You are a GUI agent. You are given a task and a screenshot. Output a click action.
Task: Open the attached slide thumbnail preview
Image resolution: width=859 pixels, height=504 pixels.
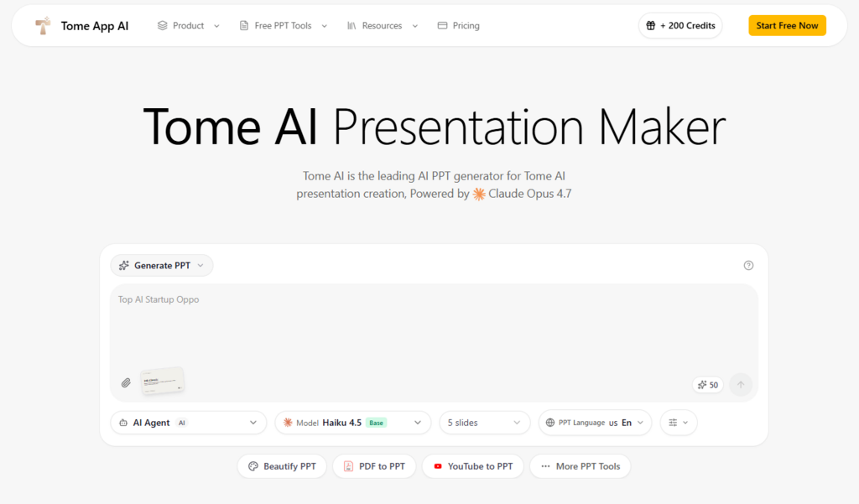coord(162,381)
